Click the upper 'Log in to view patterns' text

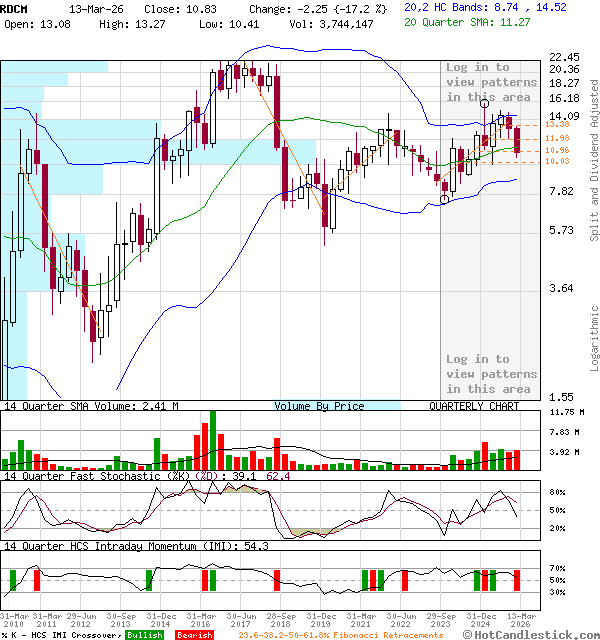click(489, 82)
